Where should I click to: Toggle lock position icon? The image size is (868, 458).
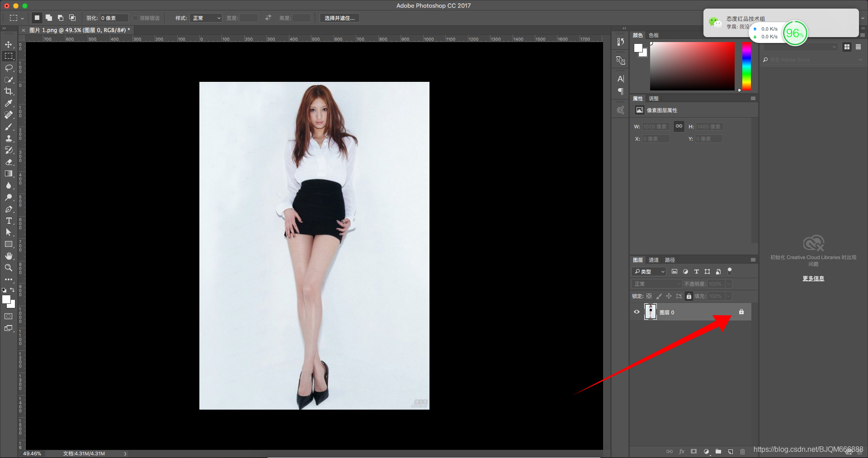pos(669,296)
